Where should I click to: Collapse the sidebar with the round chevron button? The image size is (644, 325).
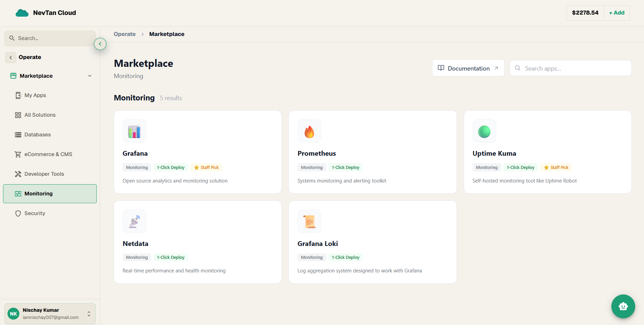[x=100, y=44]
